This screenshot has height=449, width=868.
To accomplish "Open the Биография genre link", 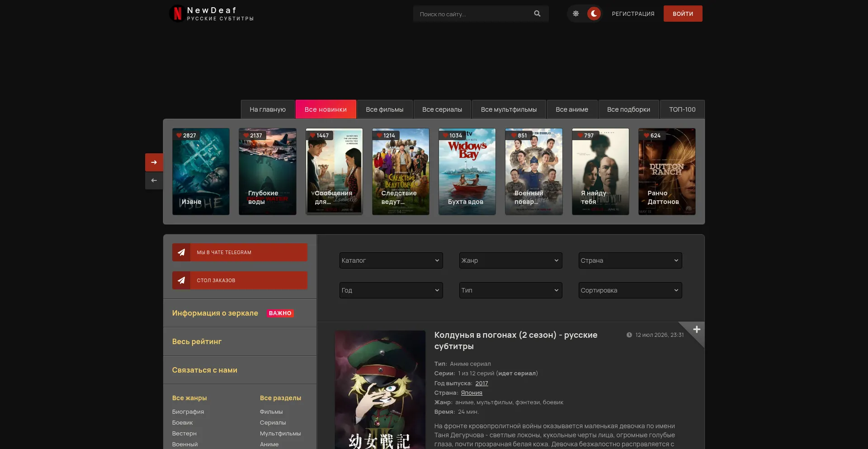I will 188,411.
